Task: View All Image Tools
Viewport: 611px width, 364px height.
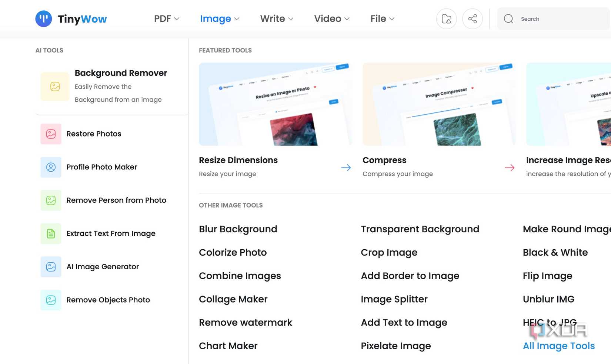Action: coord(559,346)
